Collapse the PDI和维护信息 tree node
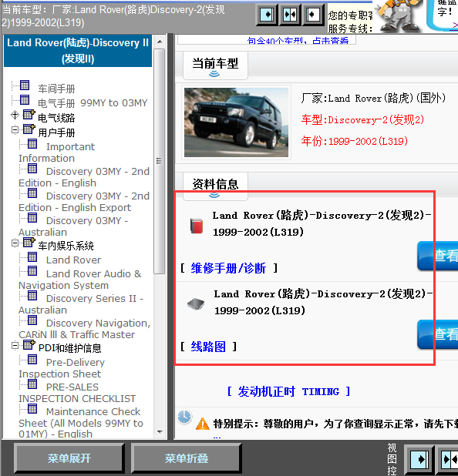Image resolution: width=458 pixels, height=476 pixels. (15, 346)
